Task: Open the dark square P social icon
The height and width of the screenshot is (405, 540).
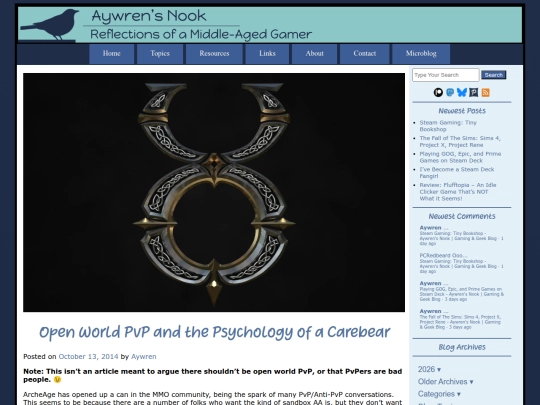Action: tap(474, 92)
